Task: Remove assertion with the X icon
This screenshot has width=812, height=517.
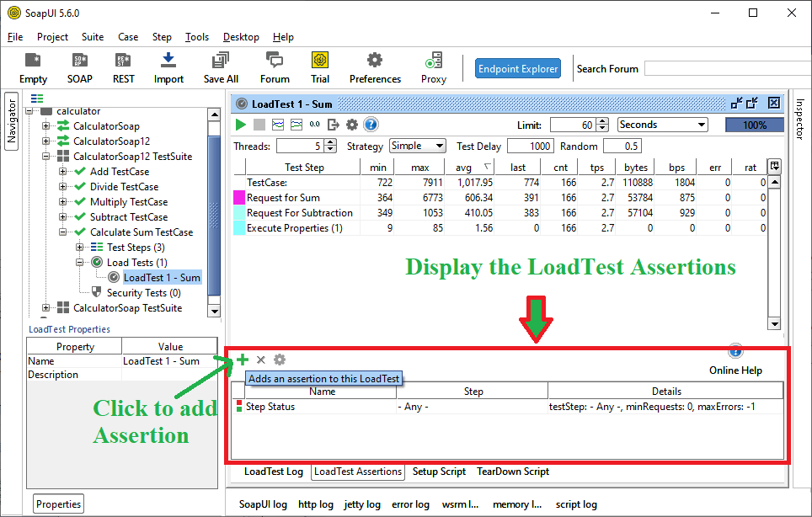Action: (x=261, y=360)
